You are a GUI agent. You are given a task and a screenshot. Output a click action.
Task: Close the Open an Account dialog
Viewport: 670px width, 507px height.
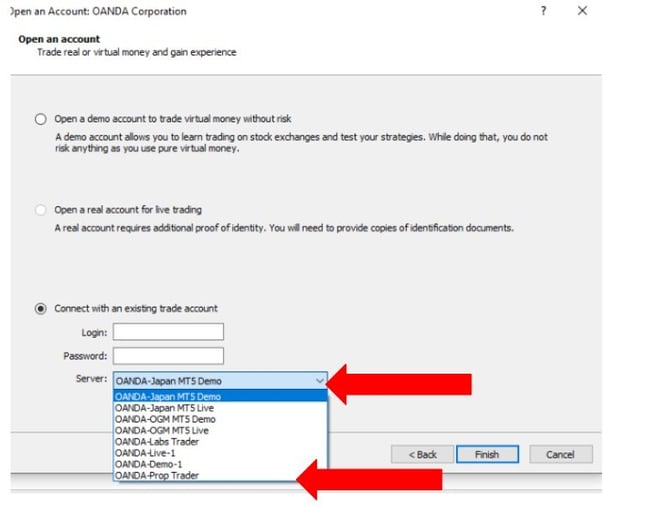pyautogui.click(x=582, y=11)
